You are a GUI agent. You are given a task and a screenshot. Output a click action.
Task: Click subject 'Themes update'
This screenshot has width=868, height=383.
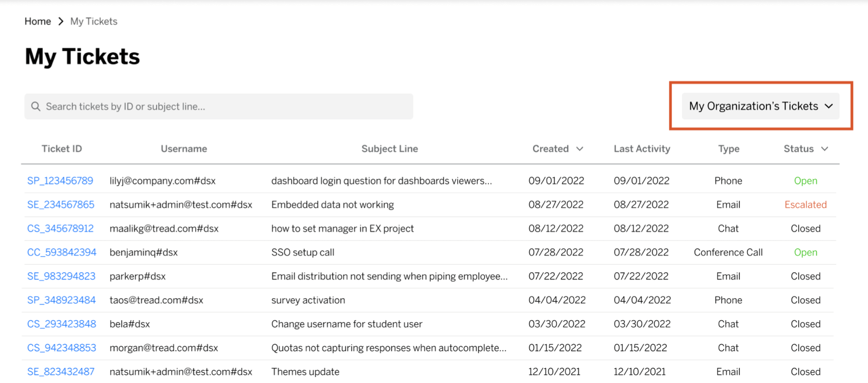pyautogui.click(x=305, y=372)
